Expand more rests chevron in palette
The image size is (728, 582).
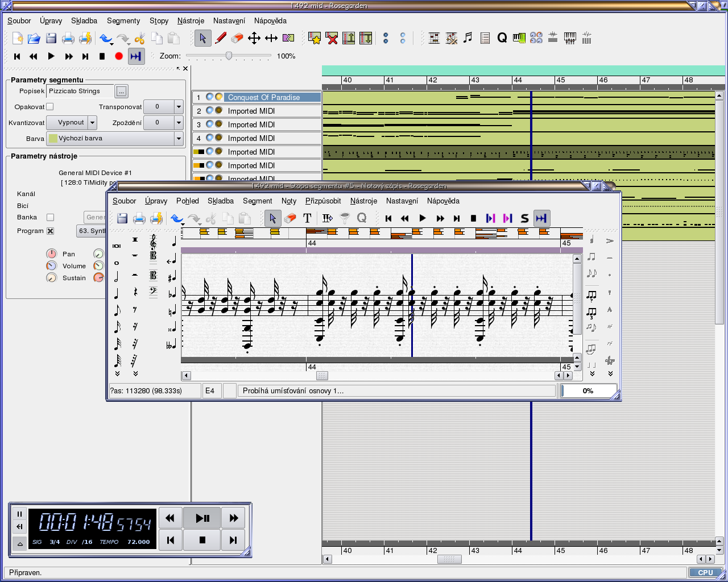(x=135, y=373)
